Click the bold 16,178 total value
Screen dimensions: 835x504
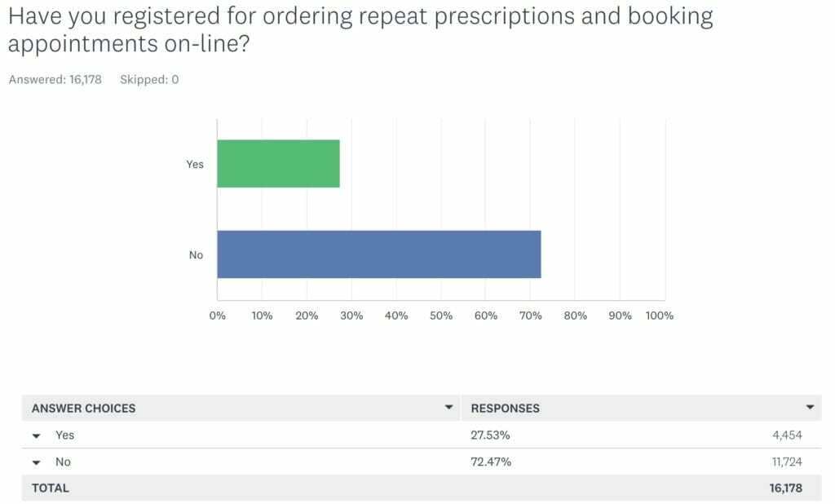(x=784, y=489)
